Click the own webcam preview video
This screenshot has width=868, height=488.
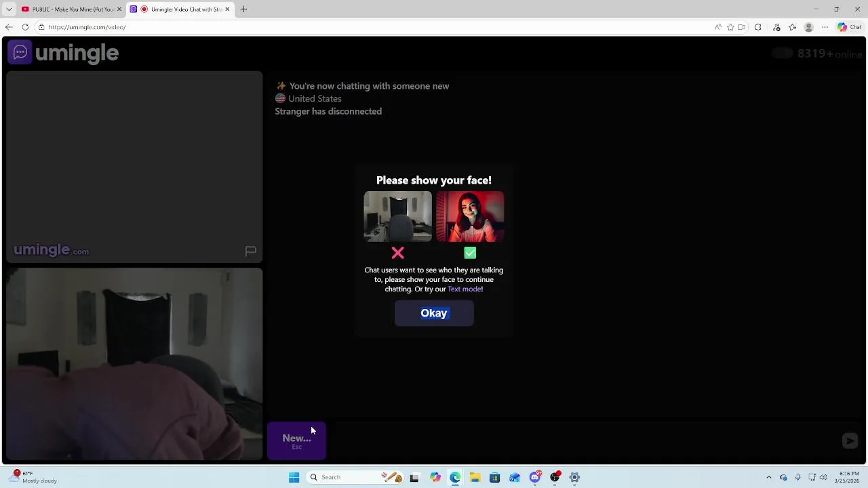tap(134, 364)
